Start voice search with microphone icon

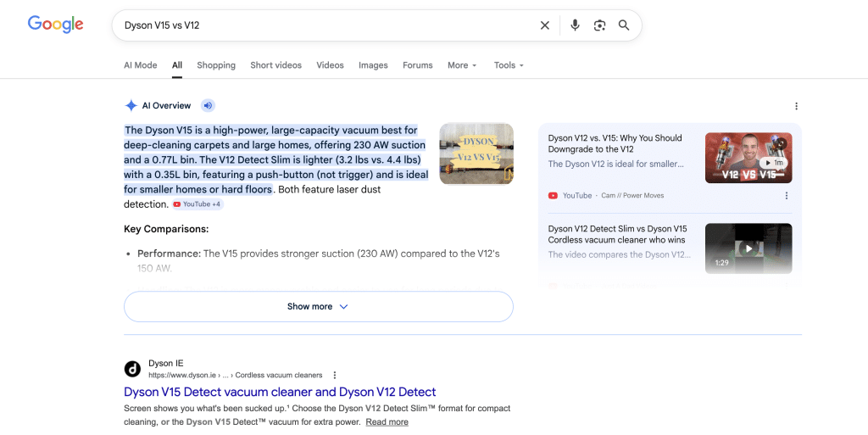click(575, 25)
